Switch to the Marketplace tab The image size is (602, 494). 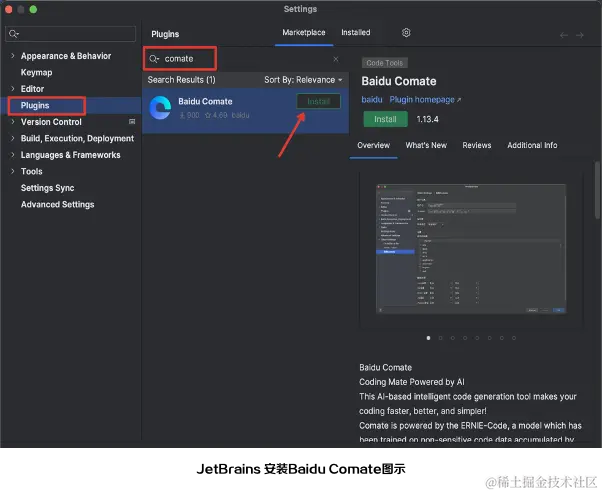tap(304, 33)
